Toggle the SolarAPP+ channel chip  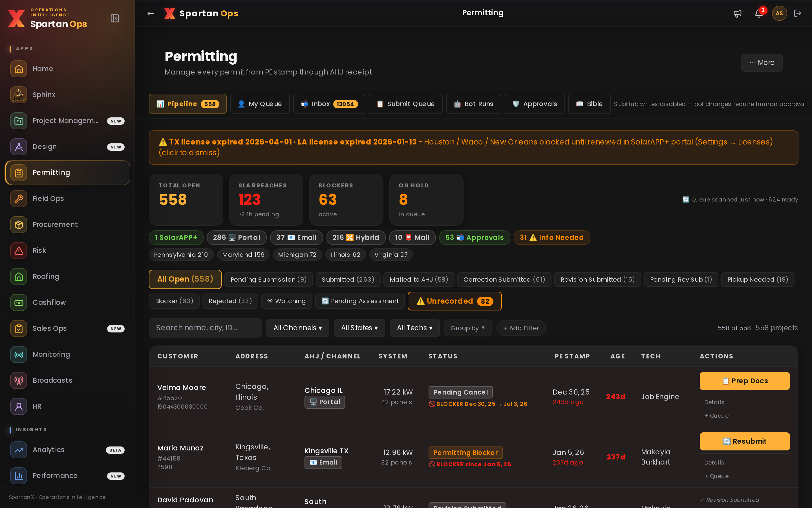point(176,238)
